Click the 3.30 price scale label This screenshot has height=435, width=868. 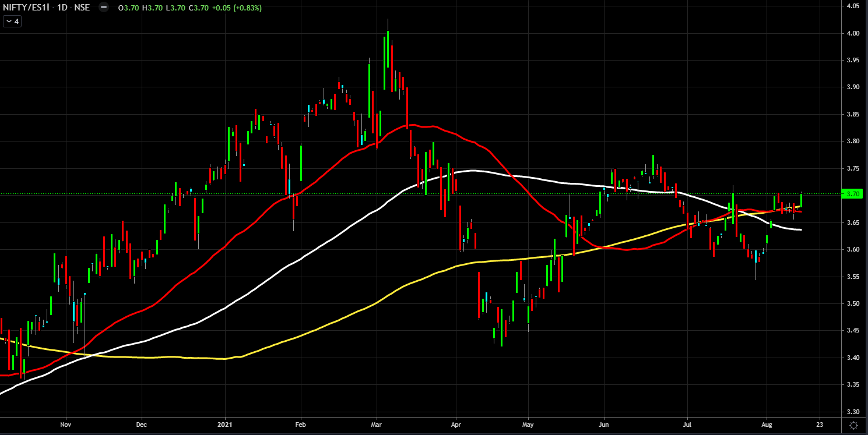click(852, 412)
